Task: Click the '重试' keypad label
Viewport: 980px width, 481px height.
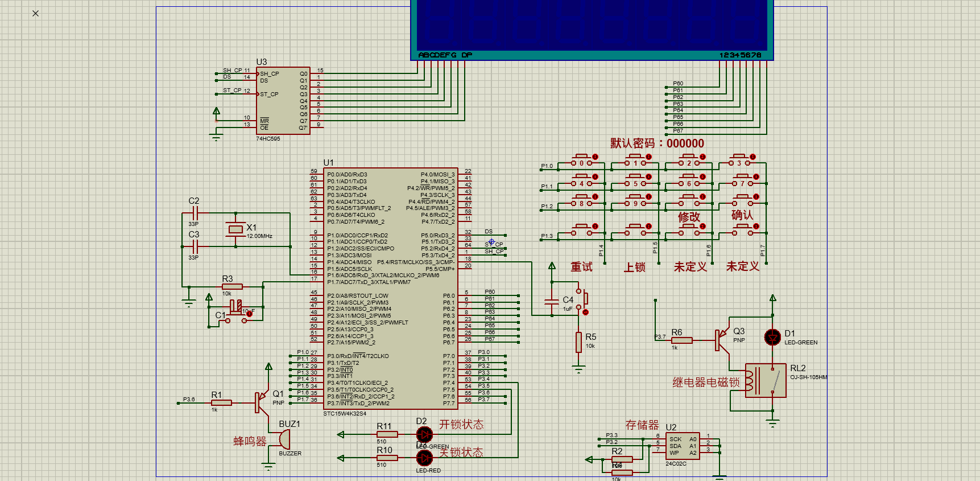Action: [582, 267]
